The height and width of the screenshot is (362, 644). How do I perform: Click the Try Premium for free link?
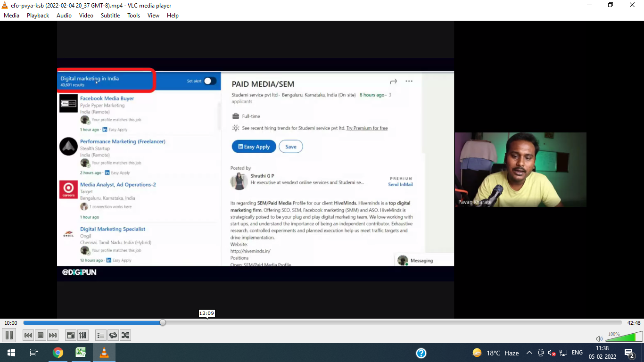[x=367, y=128]
